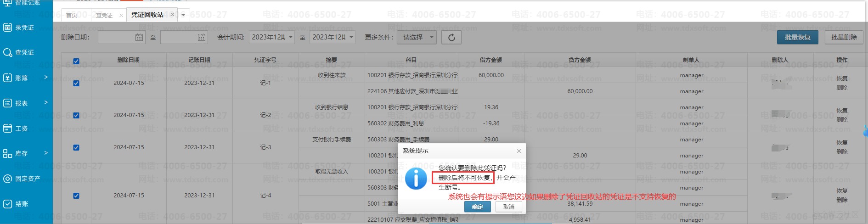Click the refresh button beside 更多条件
This screenshot has width=868, height=224.
click(x=451, y=37)
